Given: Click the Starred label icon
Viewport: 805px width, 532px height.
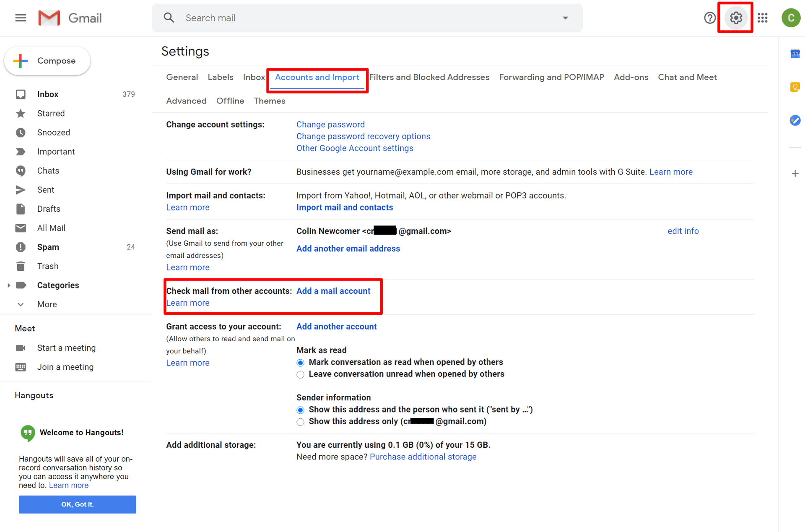Looking at the screenshot, I should 22,114.
